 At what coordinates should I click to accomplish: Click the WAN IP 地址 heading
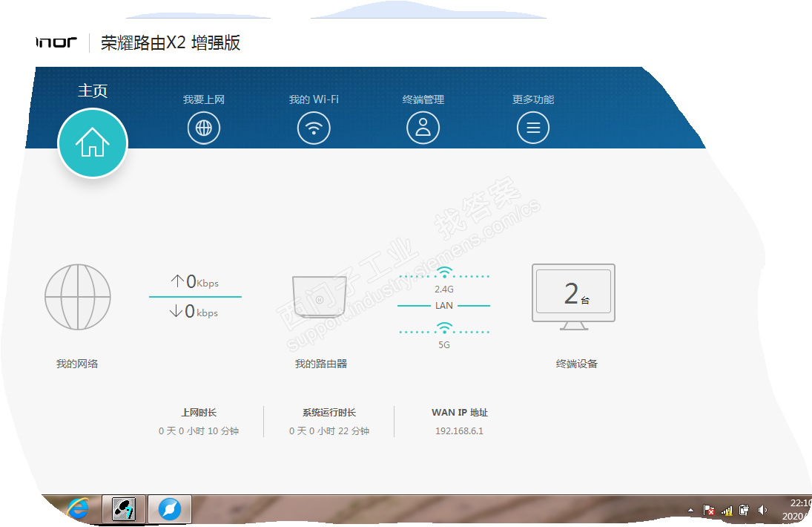click(x=460, y=413)
